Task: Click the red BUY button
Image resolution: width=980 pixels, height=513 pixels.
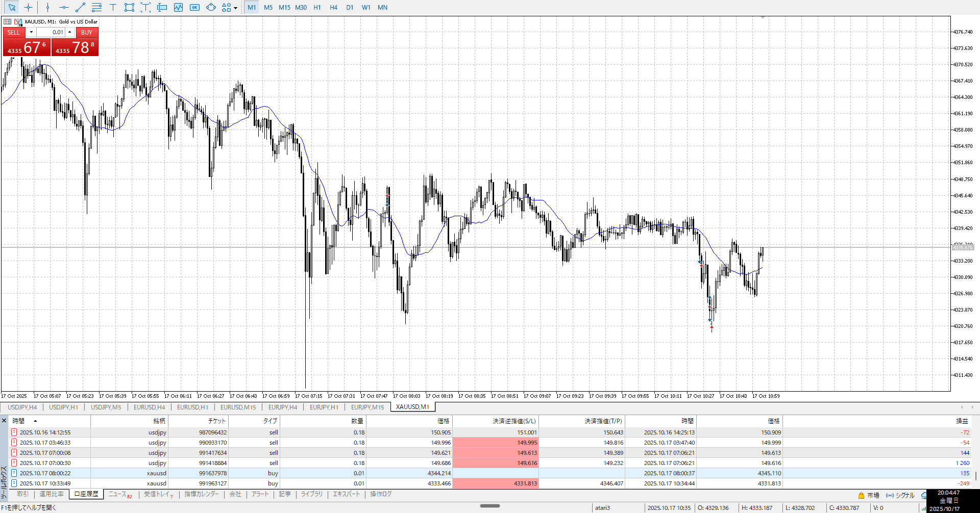Action: tap(87, 32)
